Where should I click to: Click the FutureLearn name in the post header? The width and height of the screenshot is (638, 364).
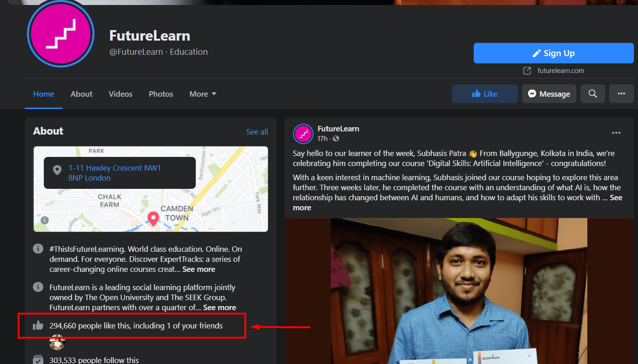click(x=338, y=129)
